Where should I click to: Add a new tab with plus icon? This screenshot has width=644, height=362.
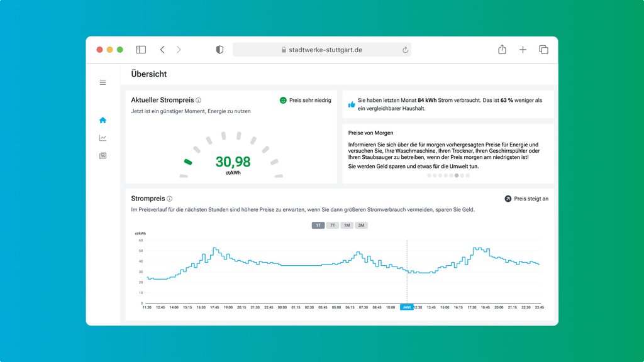(x=523, y=50)
